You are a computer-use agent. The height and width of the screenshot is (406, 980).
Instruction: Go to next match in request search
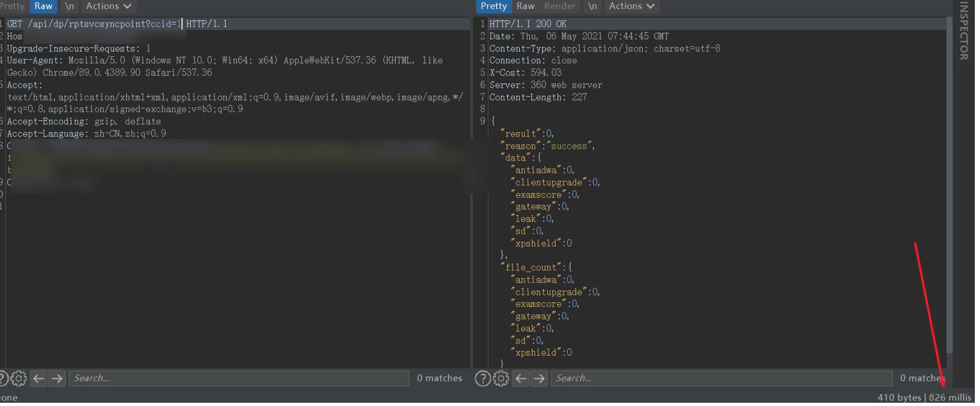57,379
